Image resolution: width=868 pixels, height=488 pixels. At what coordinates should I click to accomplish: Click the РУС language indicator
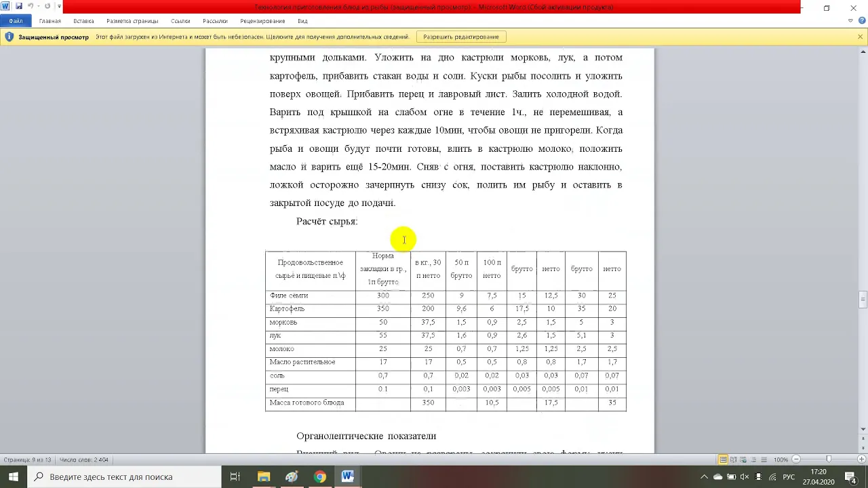point(789,477)
